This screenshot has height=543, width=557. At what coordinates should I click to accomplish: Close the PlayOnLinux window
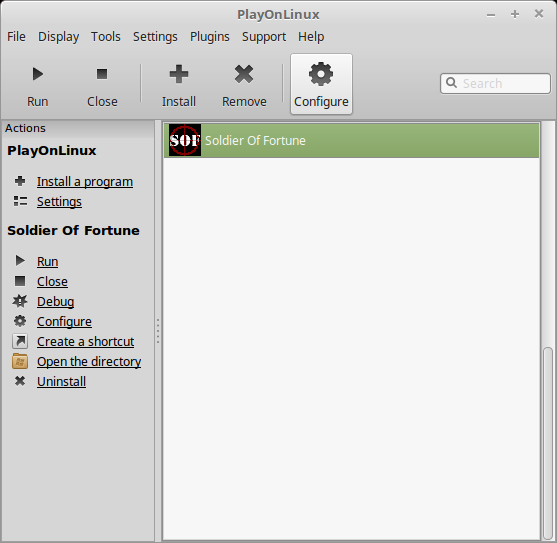(539, 13)
